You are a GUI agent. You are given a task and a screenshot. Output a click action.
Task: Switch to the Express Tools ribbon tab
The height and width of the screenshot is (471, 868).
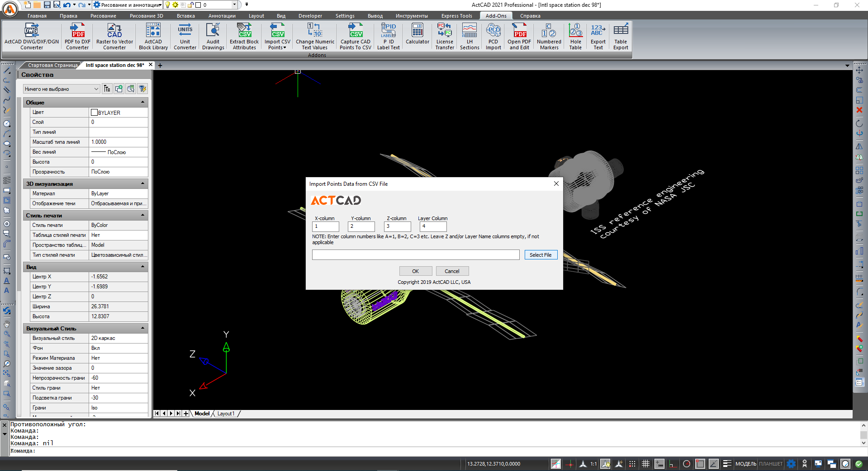[x=456, y=16]
